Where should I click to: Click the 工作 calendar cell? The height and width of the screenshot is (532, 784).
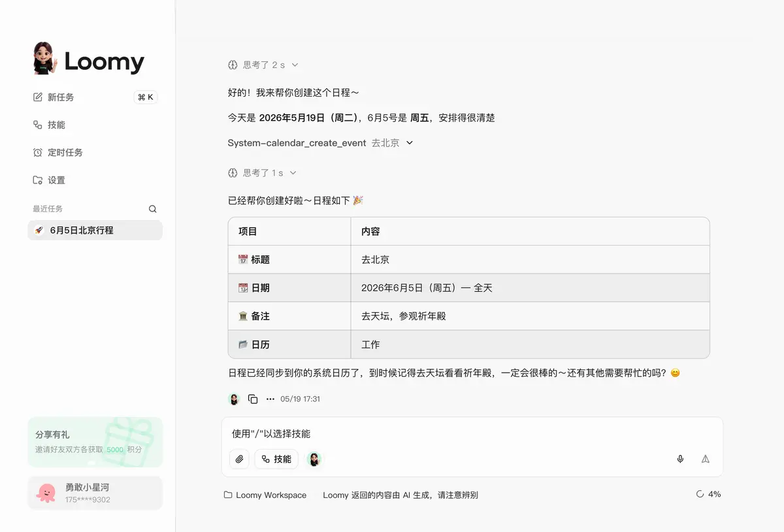point(530,344)
